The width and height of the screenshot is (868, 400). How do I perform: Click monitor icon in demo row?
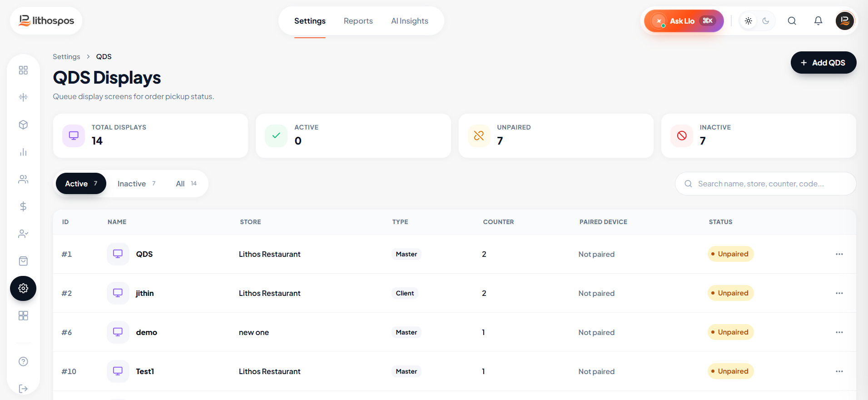click(118, 332)
